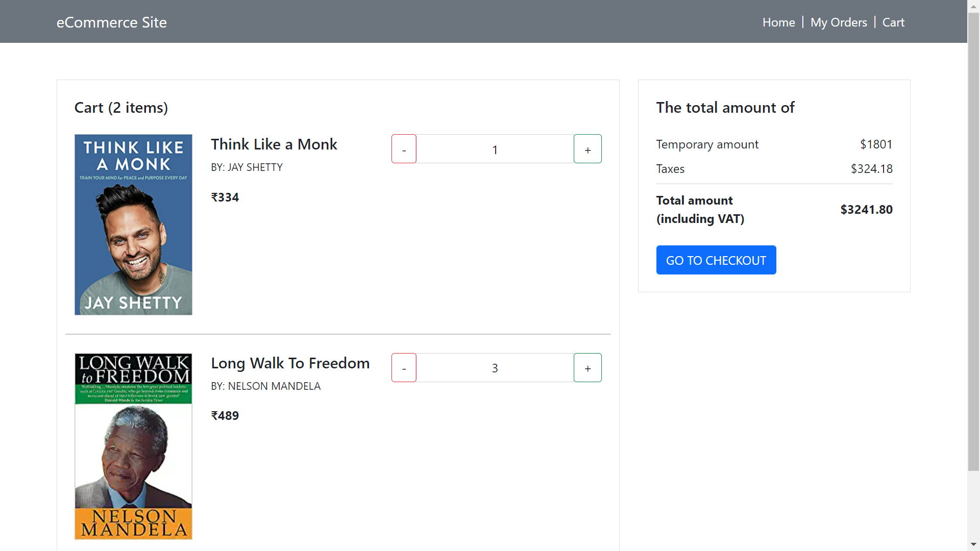Viewport: 980px width, 551px height.
Task: Increase Long Walk To Freedom quantity
Action: [587, 368]
